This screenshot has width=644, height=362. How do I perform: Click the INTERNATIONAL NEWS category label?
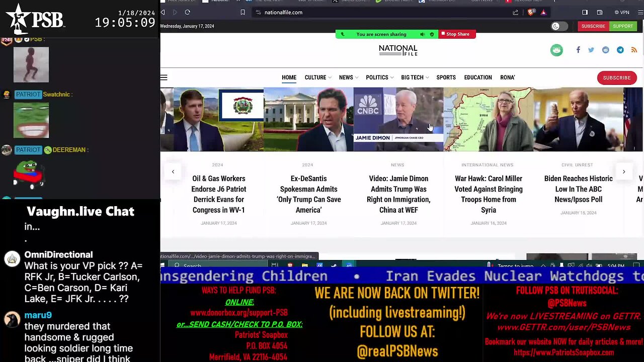pyautogui.click(x=488, y=165)
